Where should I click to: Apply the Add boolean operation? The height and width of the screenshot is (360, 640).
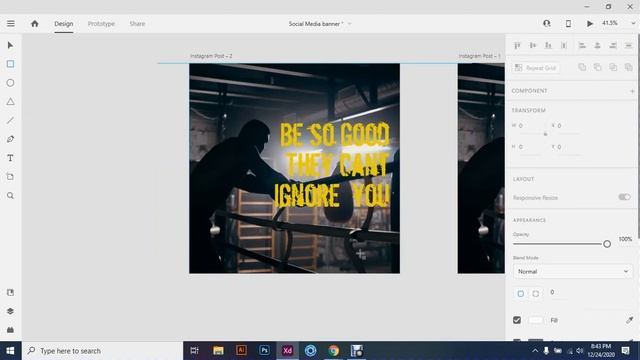coord(582,67)
